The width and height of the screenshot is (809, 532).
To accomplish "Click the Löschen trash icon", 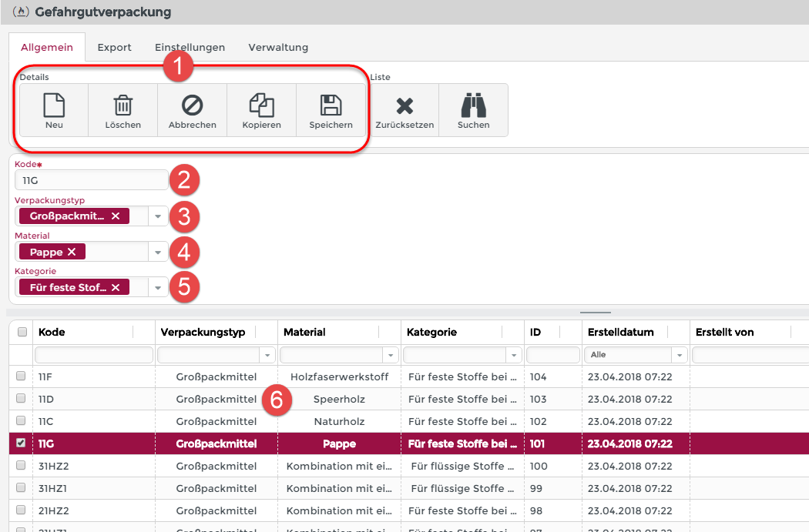I will (123, 105).
